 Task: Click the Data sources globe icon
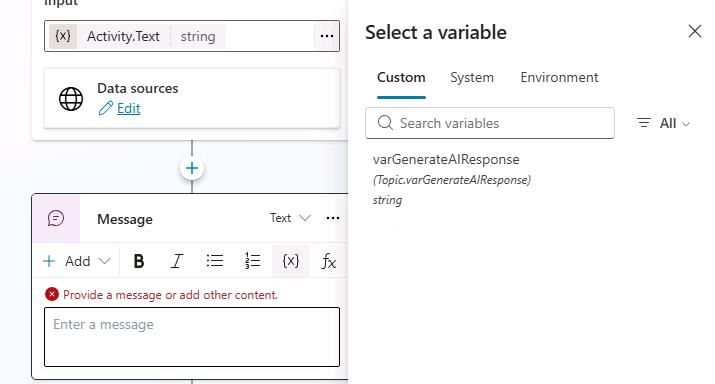[x=71, y=99]
